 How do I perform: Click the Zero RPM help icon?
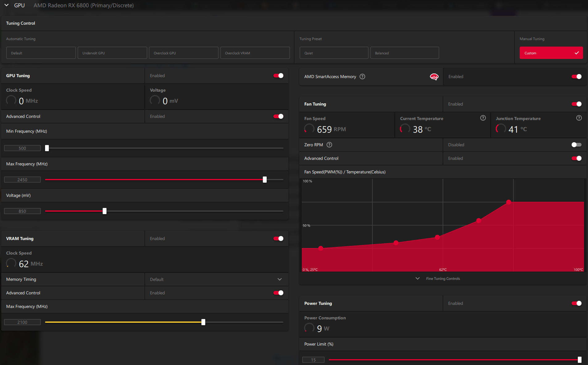click(x=329, y=145)
